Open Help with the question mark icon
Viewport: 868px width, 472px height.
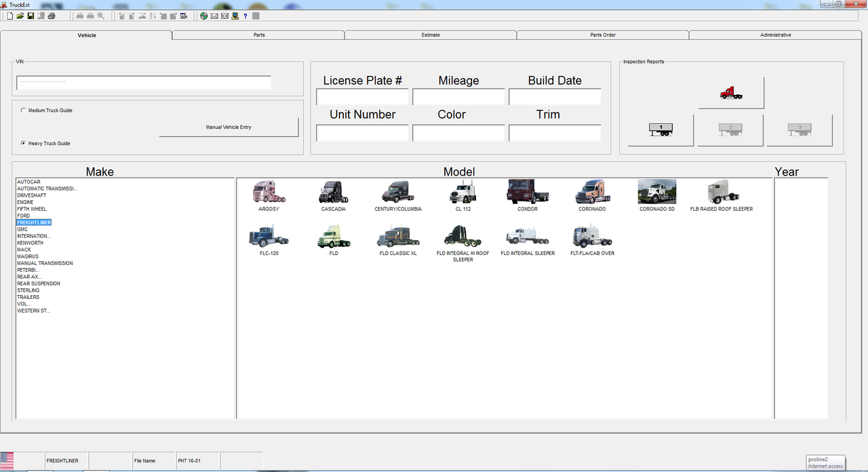tap(245, 16)
